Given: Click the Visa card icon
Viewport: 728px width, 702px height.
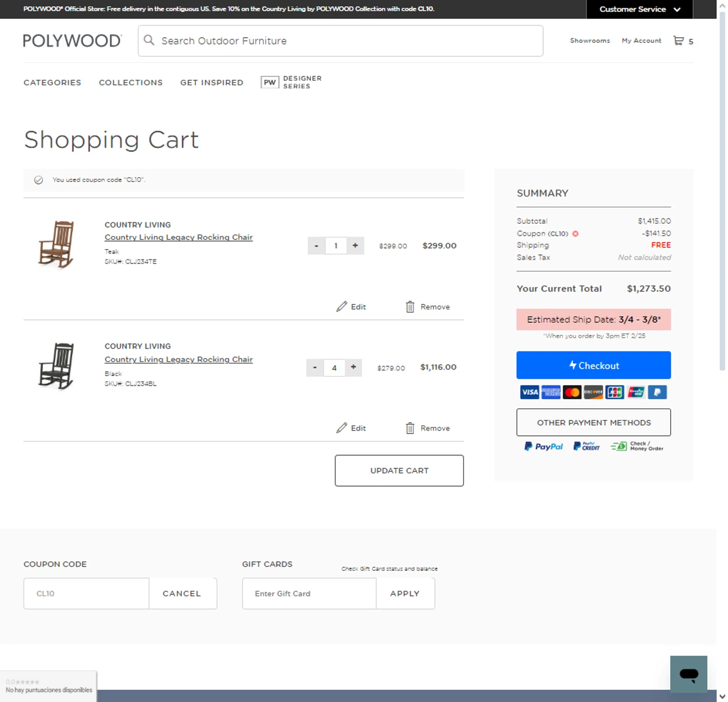Looking at the screenshot, I should click(x=529, y=392).
